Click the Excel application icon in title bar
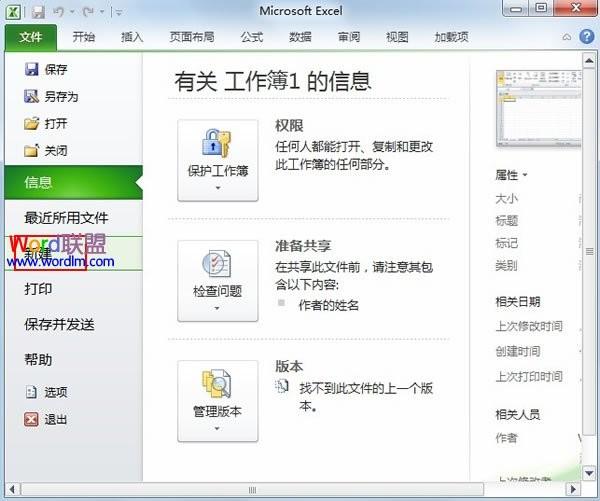Viewport: 600px width, 501px height. pyautogui.click(x=13, y=11)
